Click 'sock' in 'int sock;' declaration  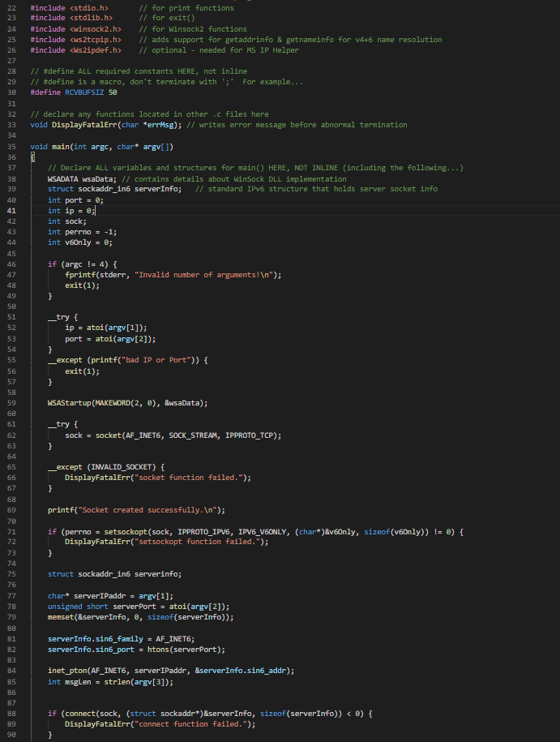(73, 221)
